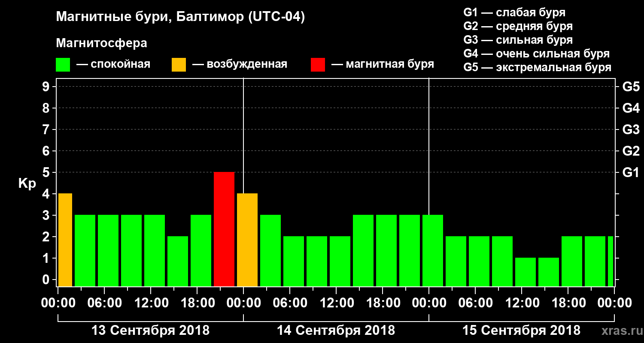
Task: Click the '06:00' tick of 15 September
Action: [475, 303]
